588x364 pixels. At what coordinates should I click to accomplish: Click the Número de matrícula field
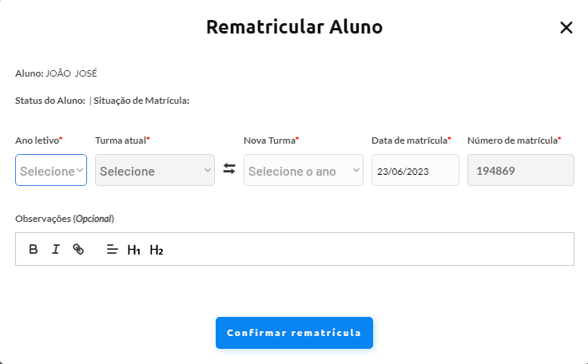point(521,170)
